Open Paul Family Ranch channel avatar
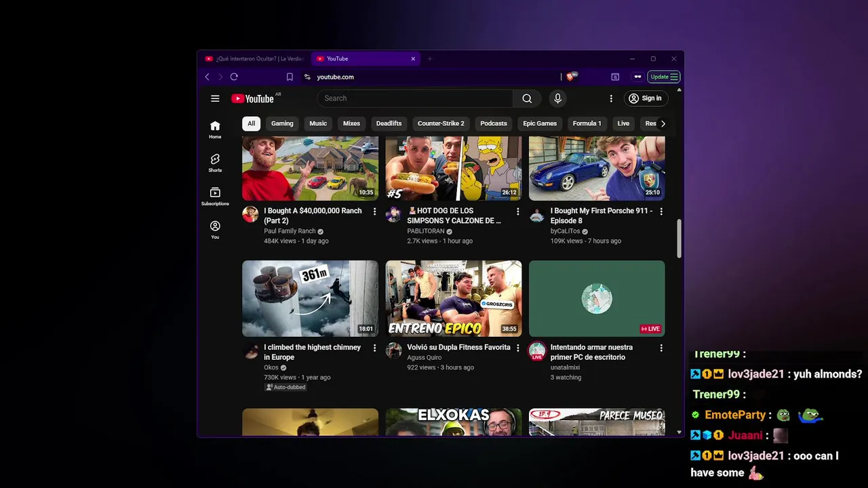 [250, 214]
